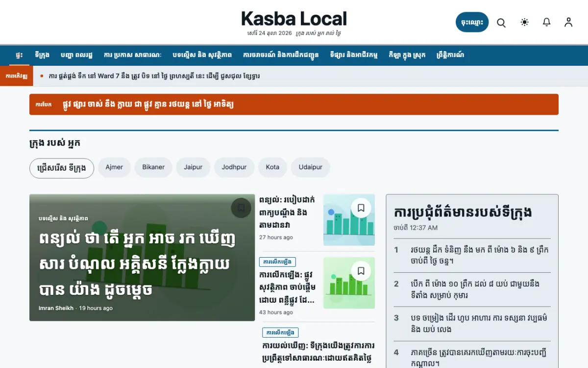This screenshot has height=368, width=588.
Task: Open author Imran Sheikh's page
Action: (x=56, y=308)
